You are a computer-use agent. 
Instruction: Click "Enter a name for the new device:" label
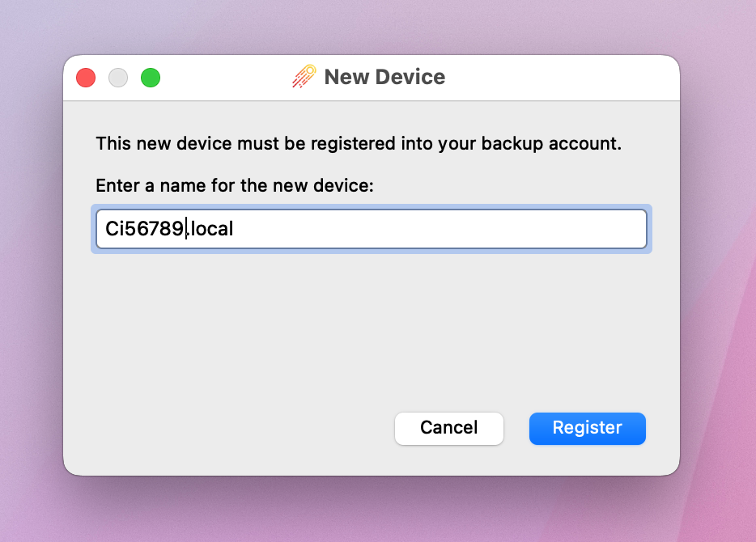coord(235,185)
